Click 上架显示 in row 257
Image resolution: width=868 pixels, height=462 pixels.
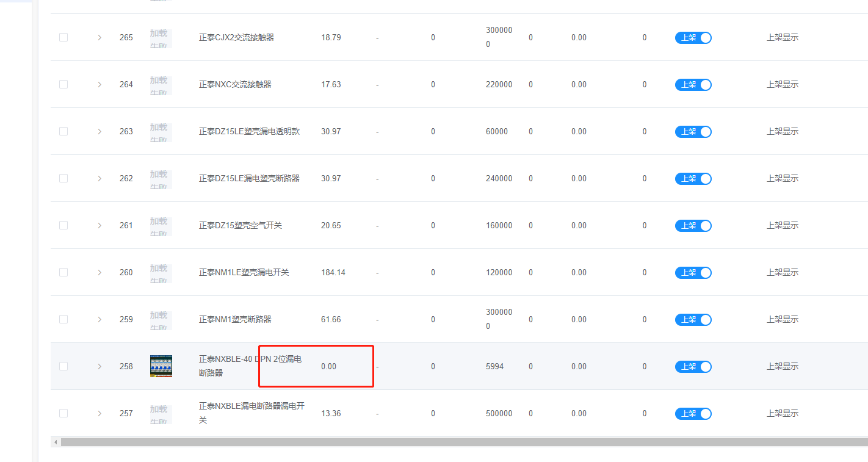click(783, 413)
